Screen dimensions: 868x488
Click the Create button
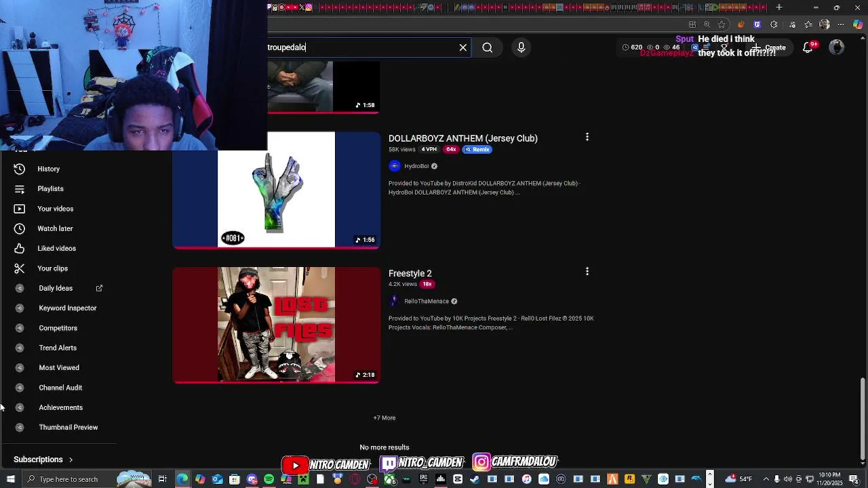(x=768, y=47)
